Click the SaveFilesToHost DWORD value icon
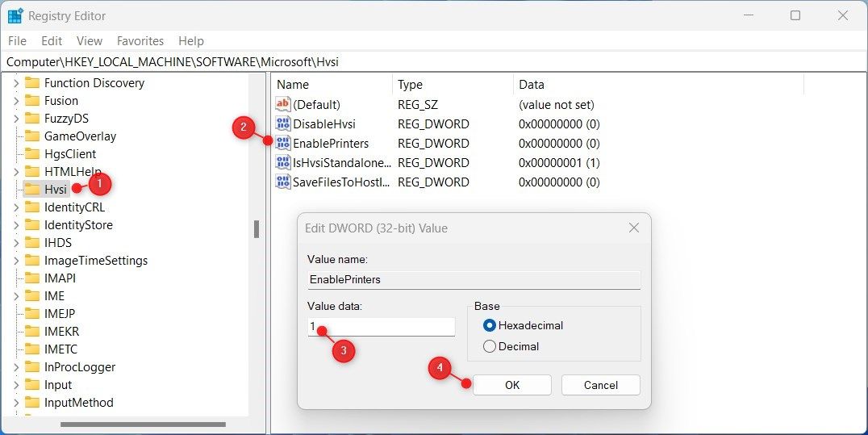The width and height of the screenshot is (868, 435). click(283, 182)
